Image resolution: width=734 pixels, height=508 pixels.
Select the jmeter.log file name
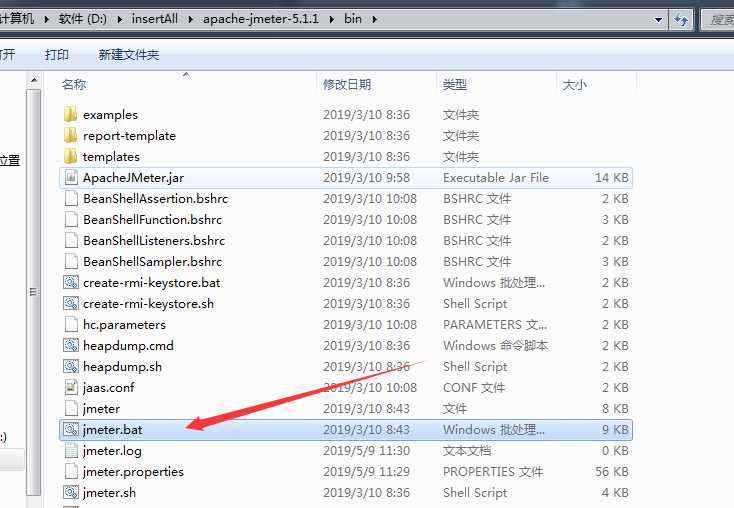coord(112,451)
